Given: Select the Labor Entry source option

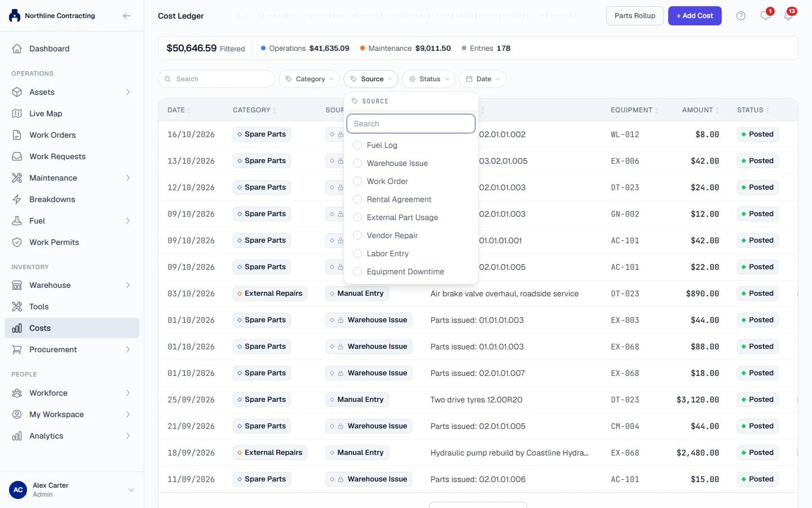Looking at the screenshot, I should [x=411, y=253].
